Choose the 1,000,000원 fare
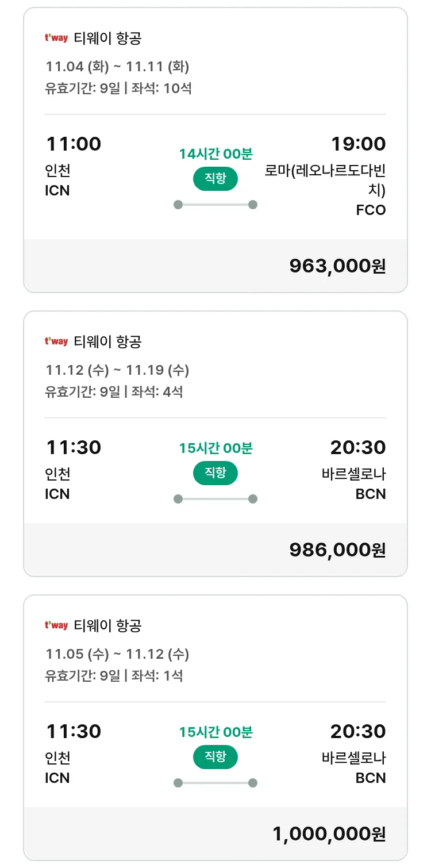This screenshot has height=868, width=431. tap(329, 834)
